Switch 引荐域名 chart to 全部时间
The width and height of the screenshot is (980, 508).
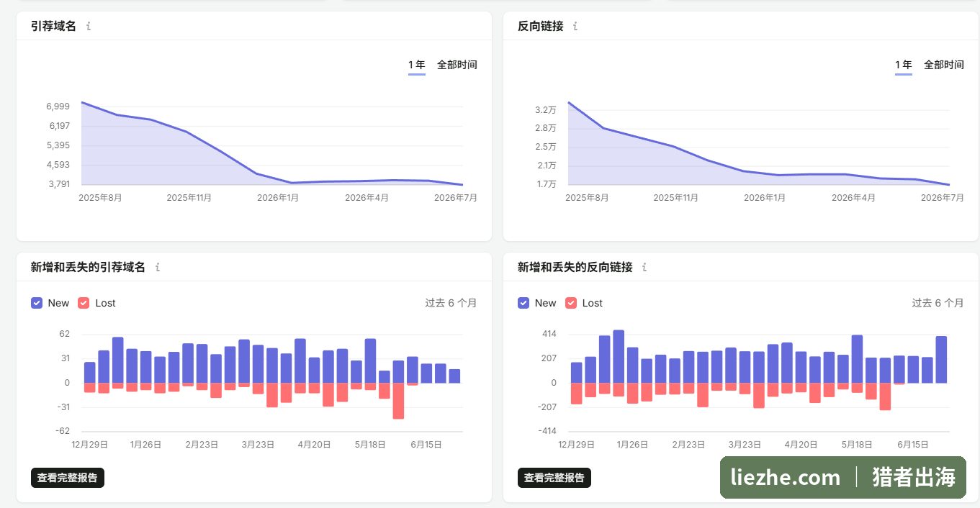[x=457, y=65]
